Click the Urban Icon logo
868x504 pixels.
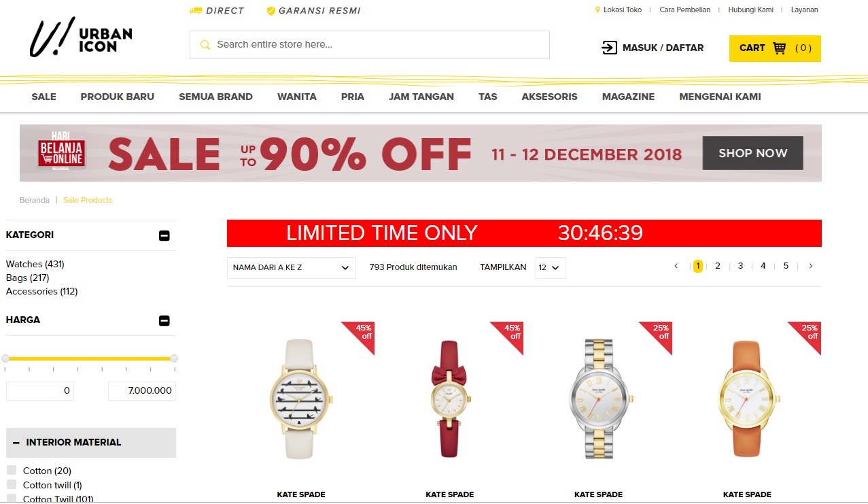[x=81, y=37]
